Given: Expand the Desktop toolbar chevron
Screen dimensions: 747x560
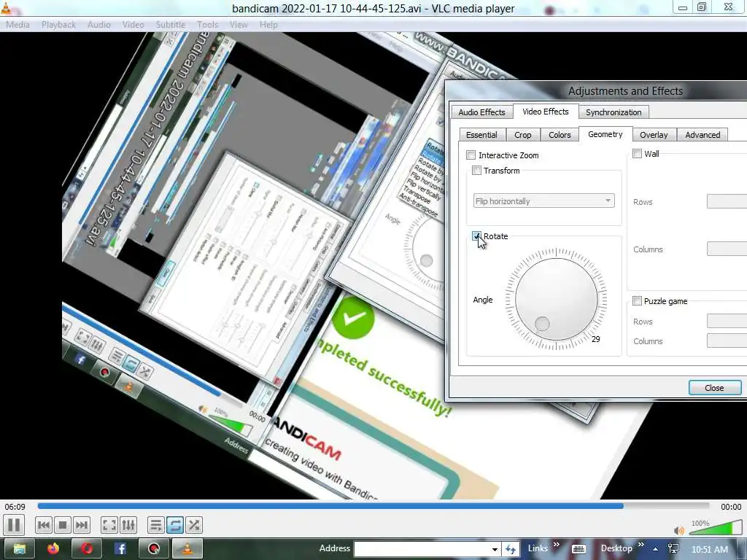Looking at the screenshot, I should coord(640,545).
